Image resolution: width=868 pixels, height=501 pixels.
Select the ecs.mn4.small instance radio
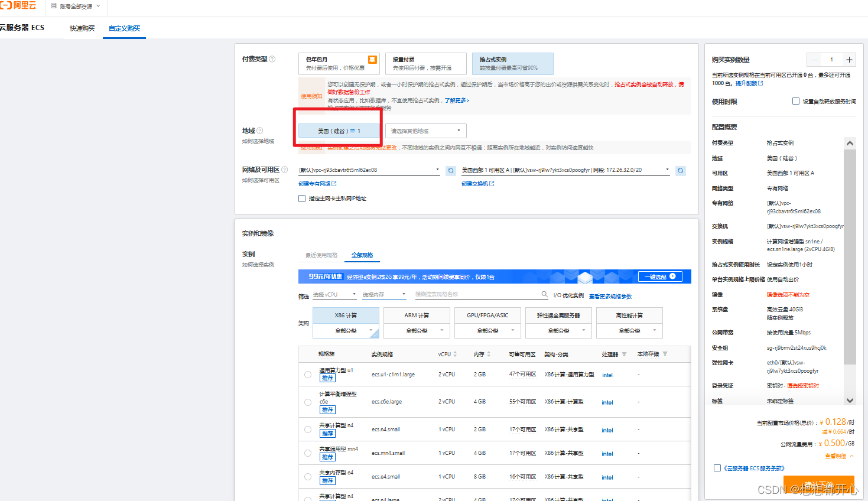coord(308,453)
